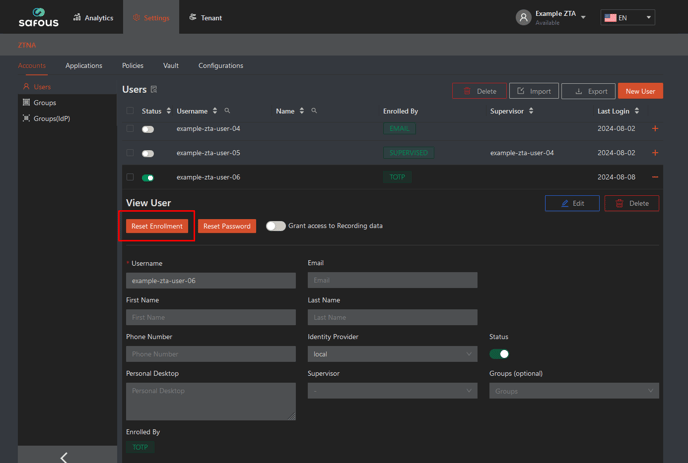This screenshot has width=688, height=463.
Task: Open the Groups (optional) dropdown
Action: point(573,391)
